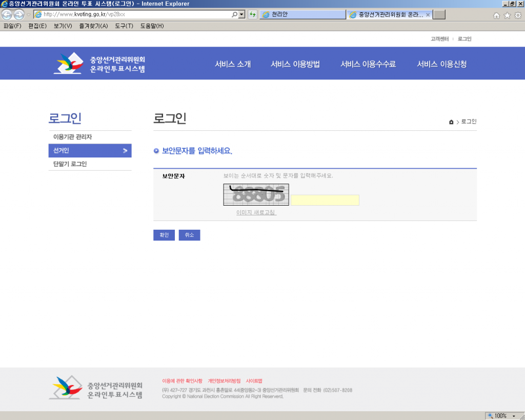Select 단말기 로그인 in the sidebar

(70, 164)
